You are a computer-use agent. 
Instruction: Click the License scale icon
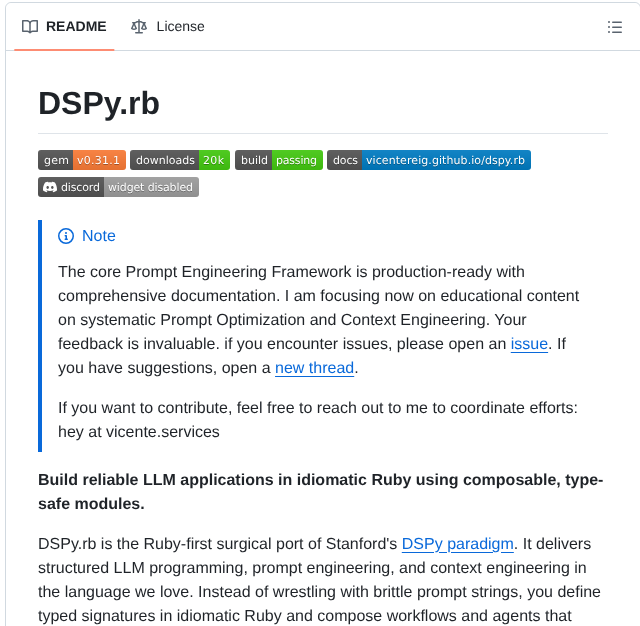click(139, 27)
